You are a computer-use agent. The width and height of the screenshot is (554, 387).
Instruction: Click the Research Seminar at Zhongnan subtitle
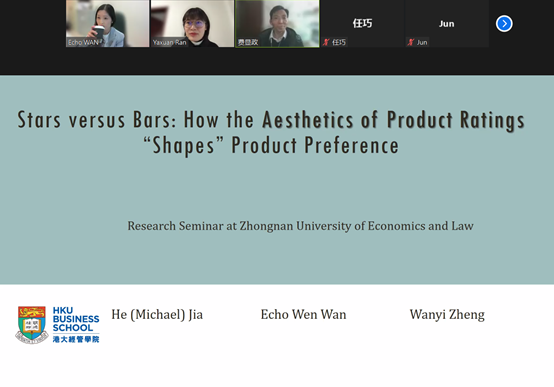(300, 226)
